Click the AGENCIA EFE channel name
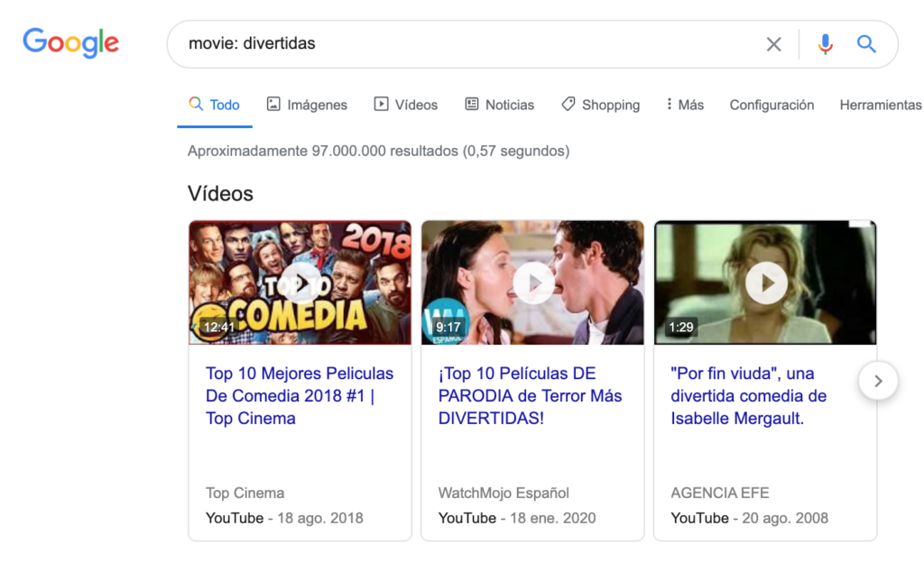924x572 pixels. 719,493
